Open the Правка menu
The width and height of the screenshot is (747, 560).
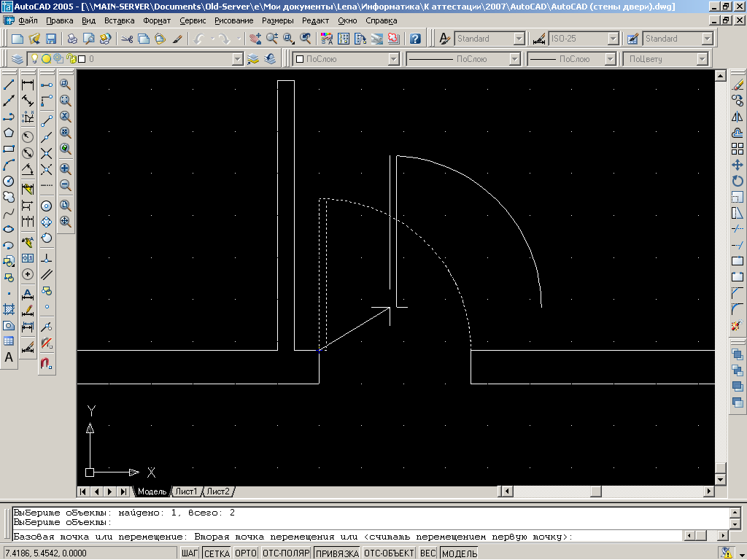(x=60, y=21)
